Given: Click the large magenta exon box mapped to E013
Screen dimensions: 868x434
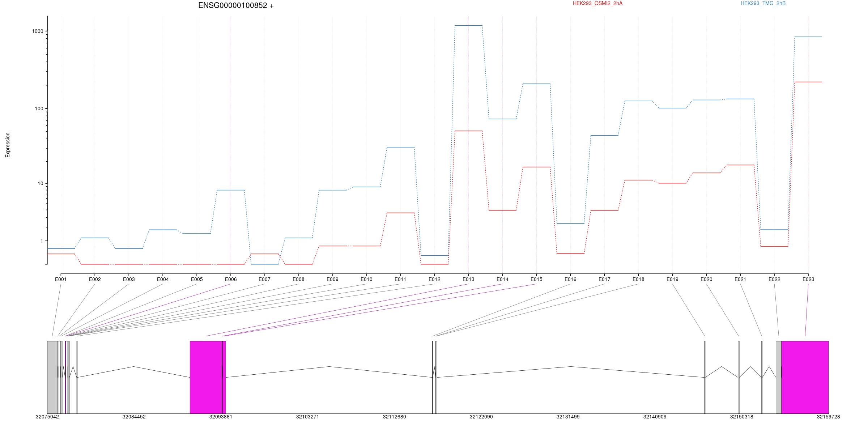Looking at the screenshot, I should click(206, 377).
